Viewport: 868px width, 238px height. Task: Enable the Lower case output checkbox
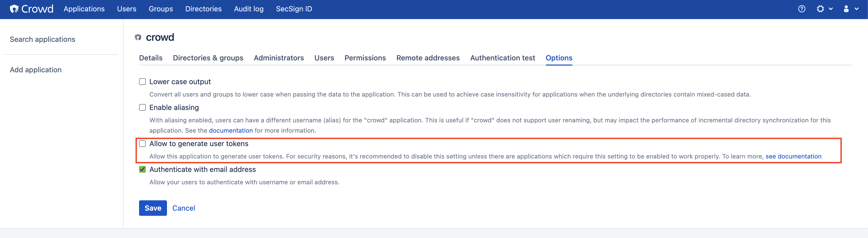[142, 81]
